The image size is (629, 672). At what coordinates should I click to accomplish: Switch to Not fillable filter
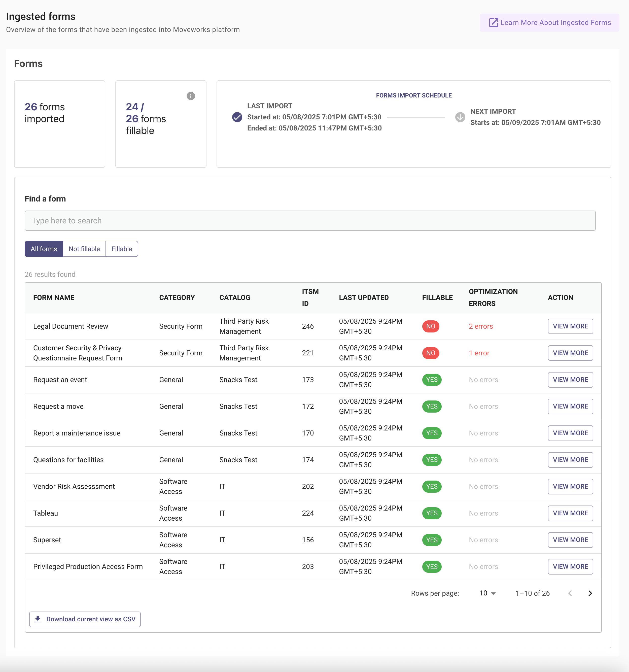click(x=84, y=249)
